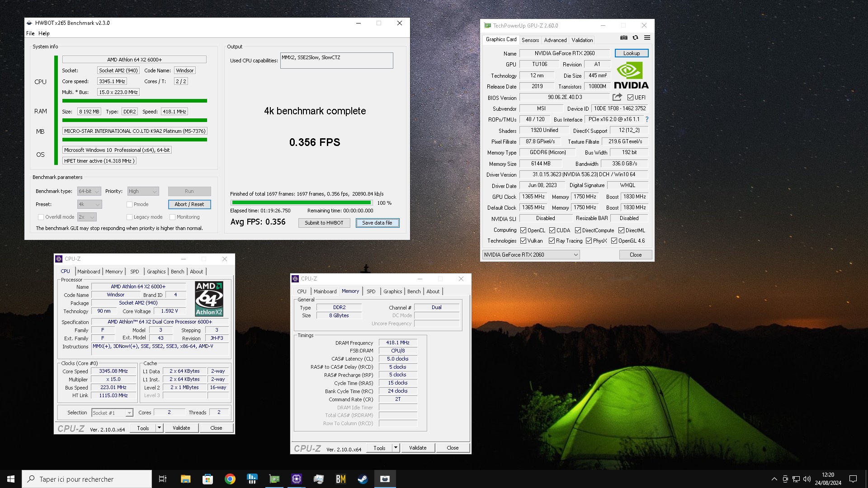Click the left CPU-Z window title icon
The width and height of the screenshot is (868, 488).
coord(59,259)
